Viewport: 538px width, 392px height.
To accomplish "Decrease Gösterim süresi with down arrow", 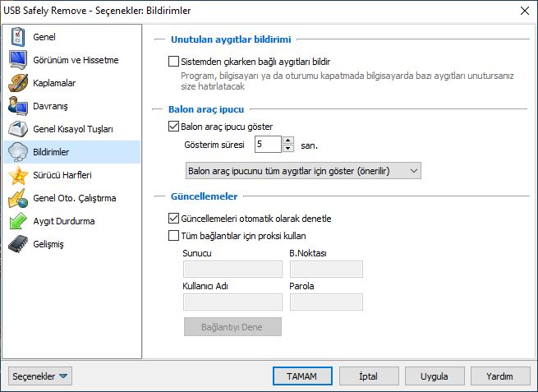I will [288, 148].
